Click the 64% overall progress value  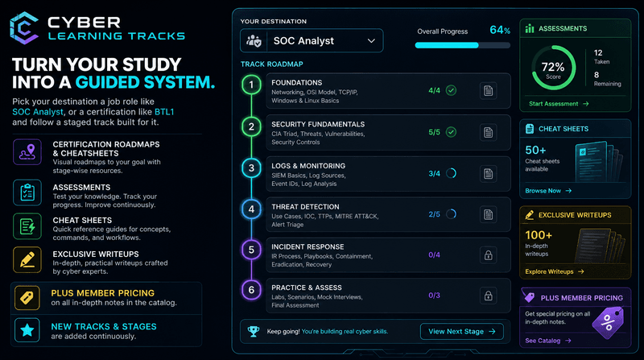point(500,30)
